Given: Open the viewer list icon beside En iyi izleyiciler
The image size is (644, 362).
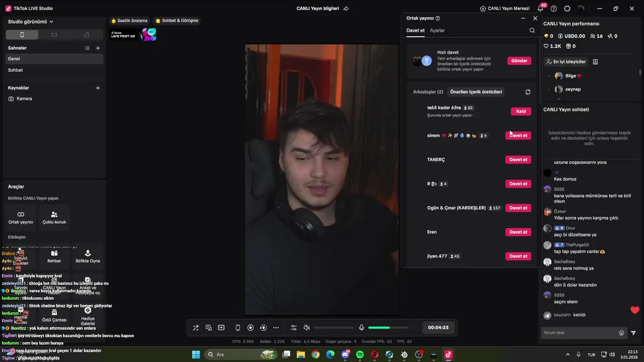Looking at the screenshot, I should pos(595,62).
